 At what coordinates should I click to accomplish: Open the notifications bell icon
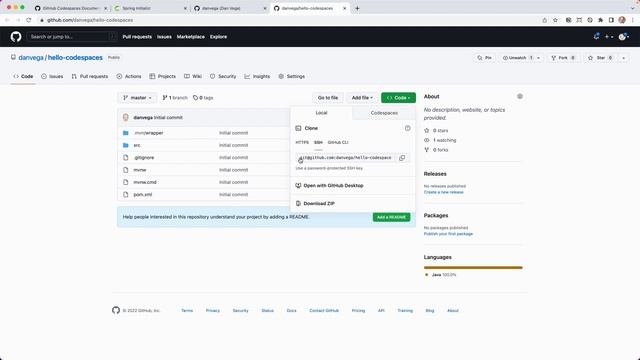pyautogui.click(x=596, y=37)
